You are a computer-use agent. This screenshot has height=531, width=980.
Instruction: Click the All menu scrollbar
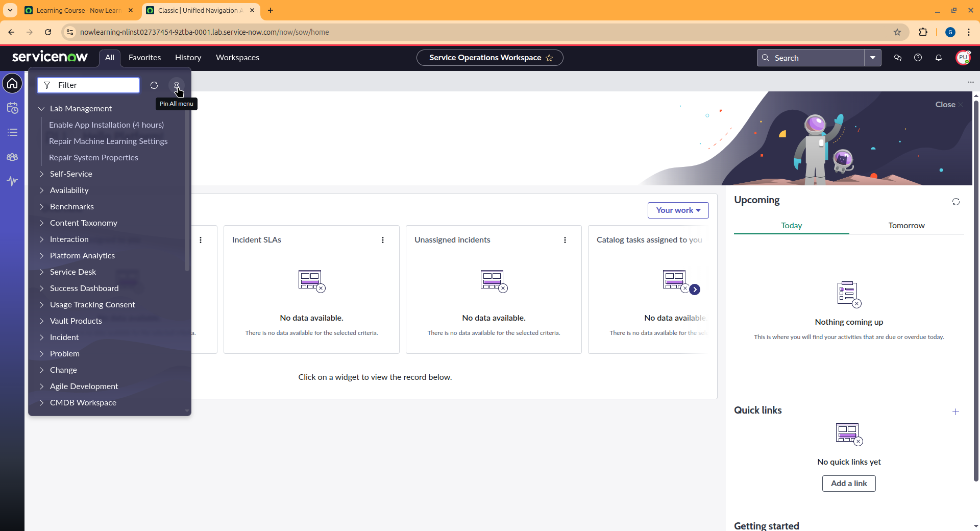(187, 191)
